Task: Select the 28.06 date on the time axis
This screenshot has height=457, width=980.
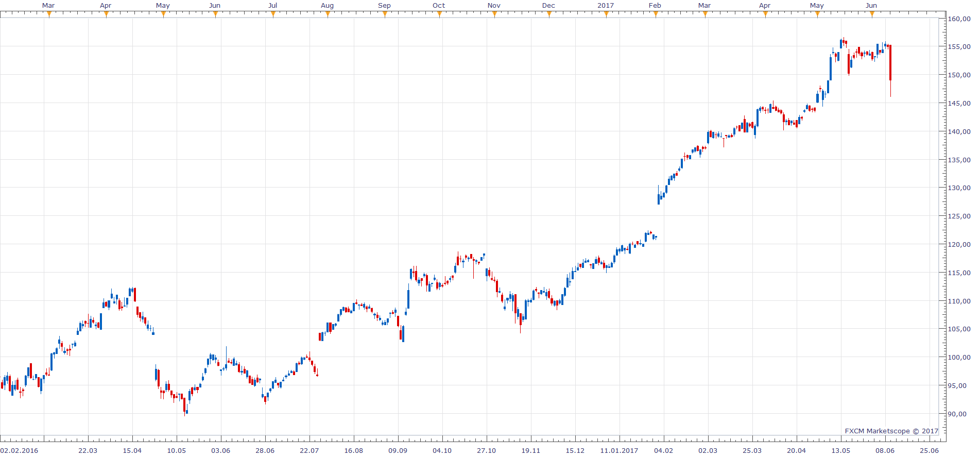Action: (265, 450)
